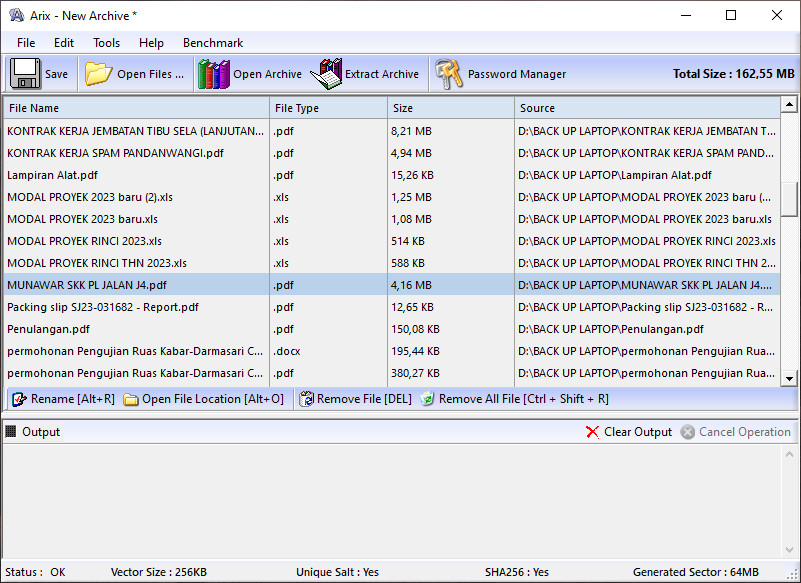Image resolution: width=801 pixels, height=583 pixels.
Task: Click the Save button label
Action: [56, 74]
